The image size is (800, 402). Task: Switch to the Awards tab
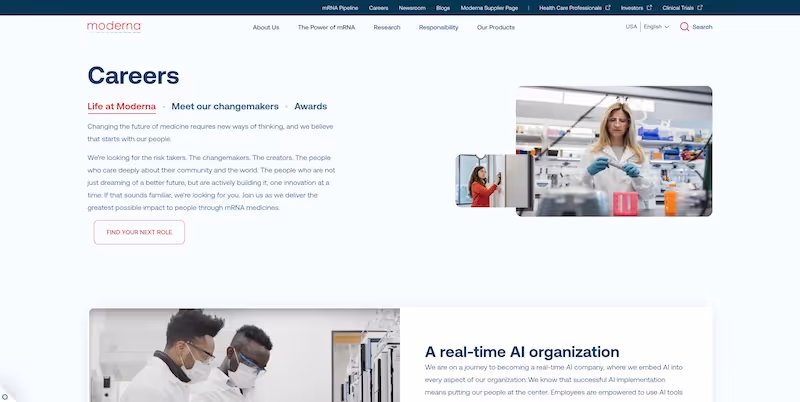311,107
